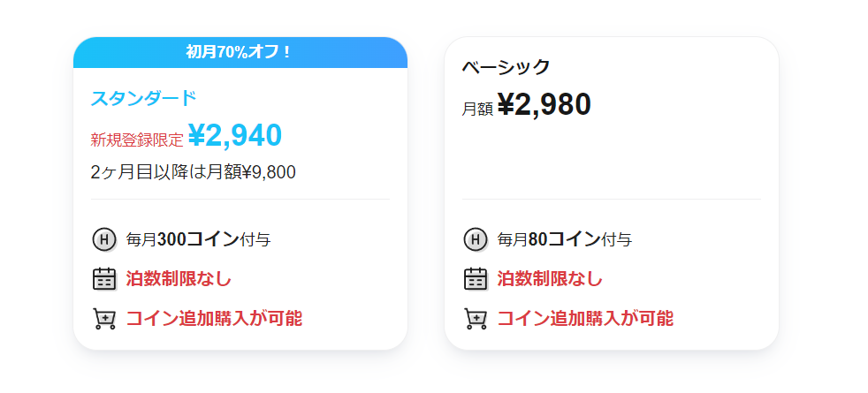Click the 月額 ¥2,980 price
Viewport: 868px width, 393px height.
[527, 104]
